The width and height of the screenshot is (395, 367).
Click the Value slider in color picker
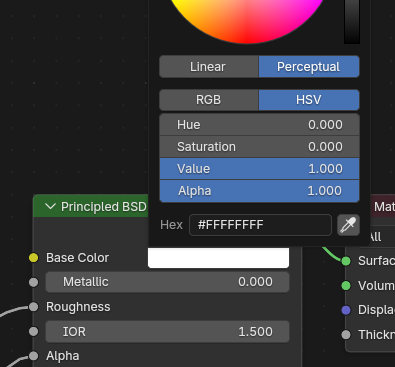[259, 169]
